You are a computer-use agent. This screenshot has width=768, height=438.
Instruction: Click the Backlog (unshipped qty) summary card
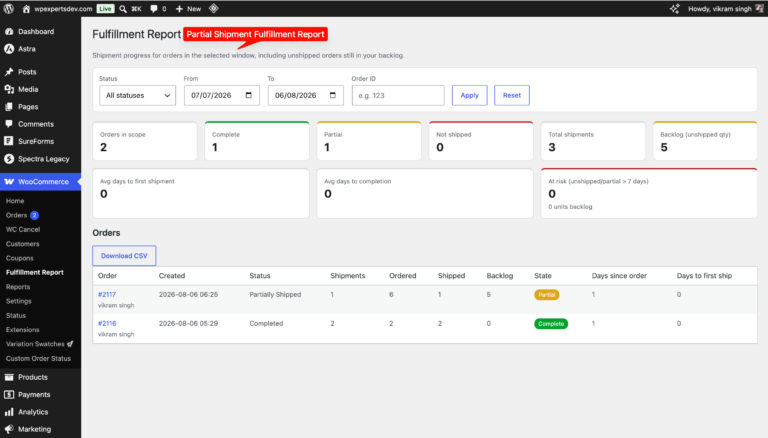tap(705, 141)
